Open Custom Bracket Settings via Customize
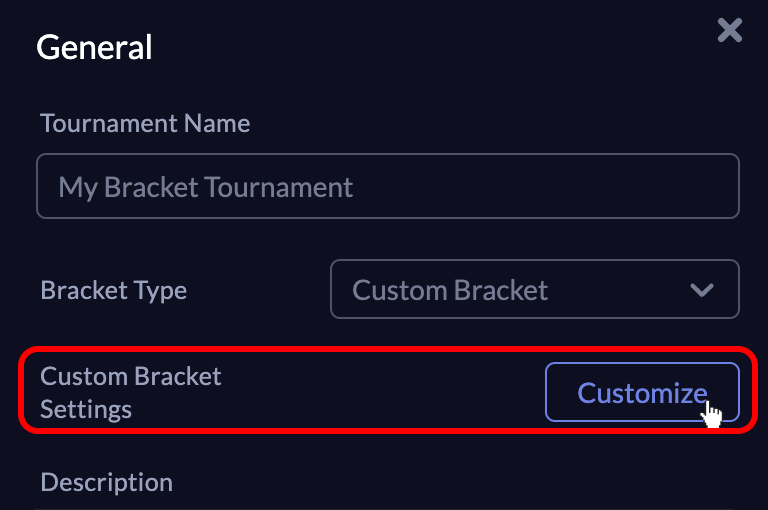The image size is (768, 510). (x=642, y=392)
